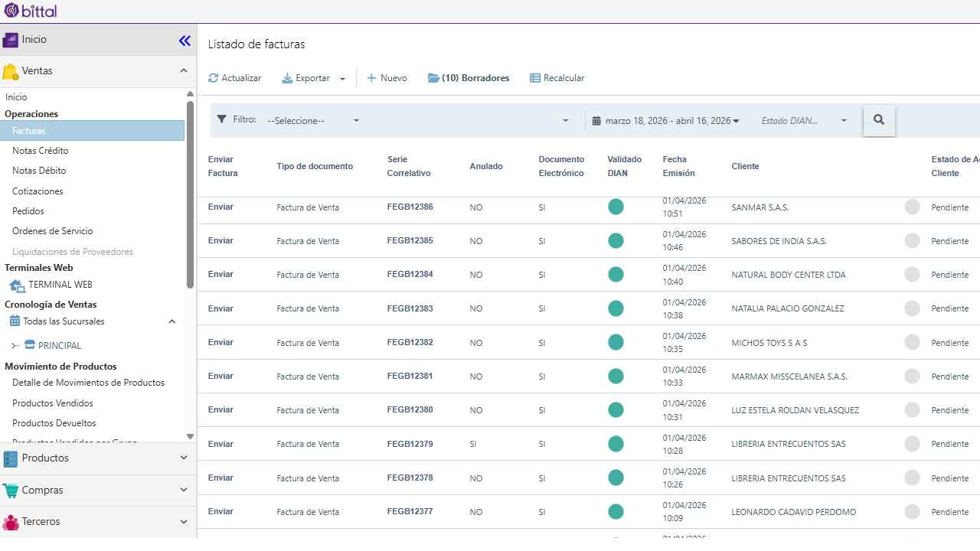Click DIAN validated circle for FEGB12382
Viewport: 980px width, 551px height.
coord(616,342)
